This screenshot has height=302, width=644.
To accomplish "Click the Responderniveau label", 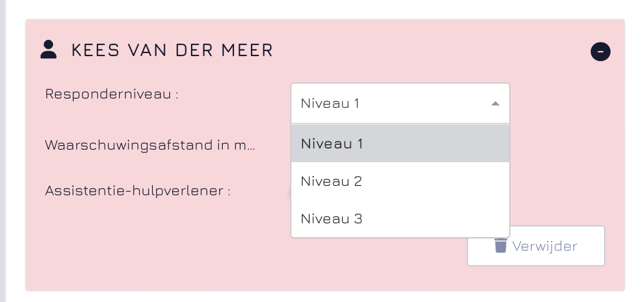I will [x=112, y=94].
